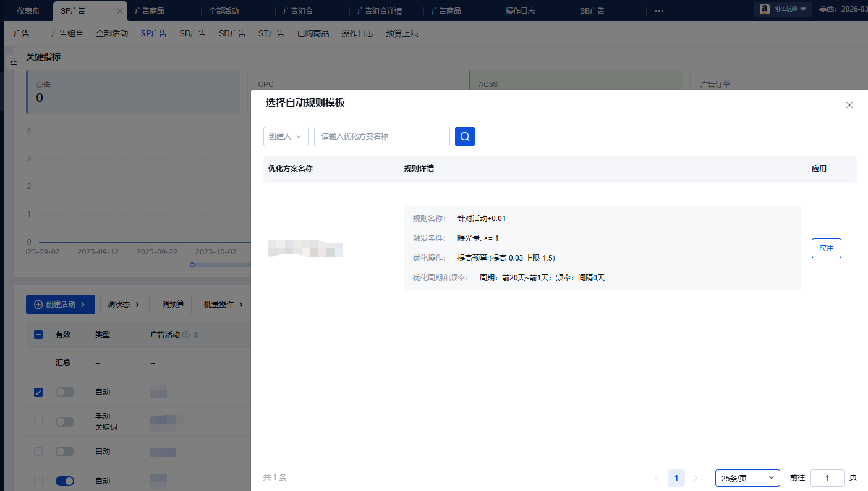Click the blue search magnifier button
Screen dimensions: 868x491
coord(465,136)
